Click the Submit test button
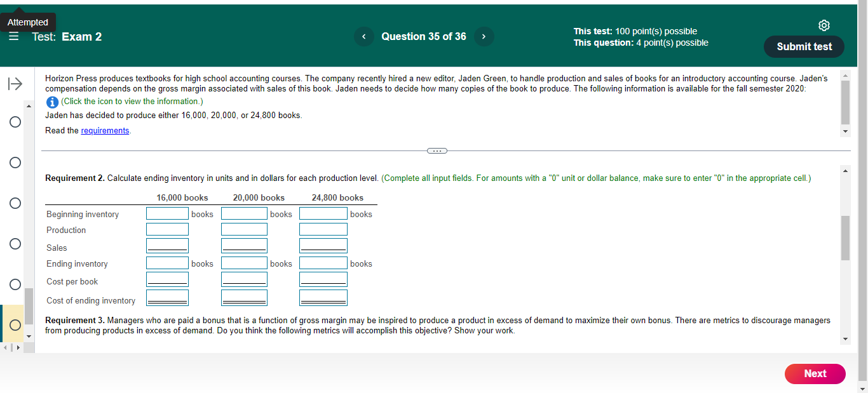This screenshot has width=868, height=393. [803, 46]
